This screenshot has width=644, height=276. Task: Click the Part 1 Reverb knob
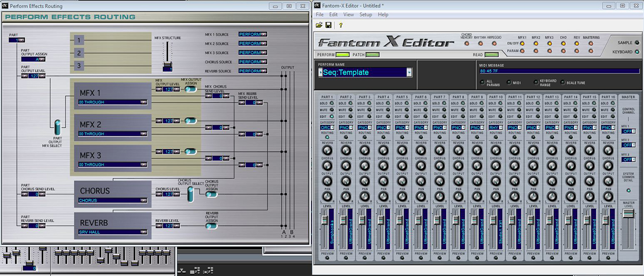327,150
